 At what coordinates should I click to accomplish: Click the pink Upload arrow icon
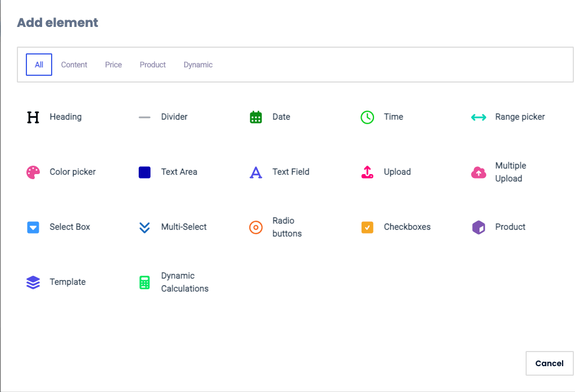[x=367, y=172]
